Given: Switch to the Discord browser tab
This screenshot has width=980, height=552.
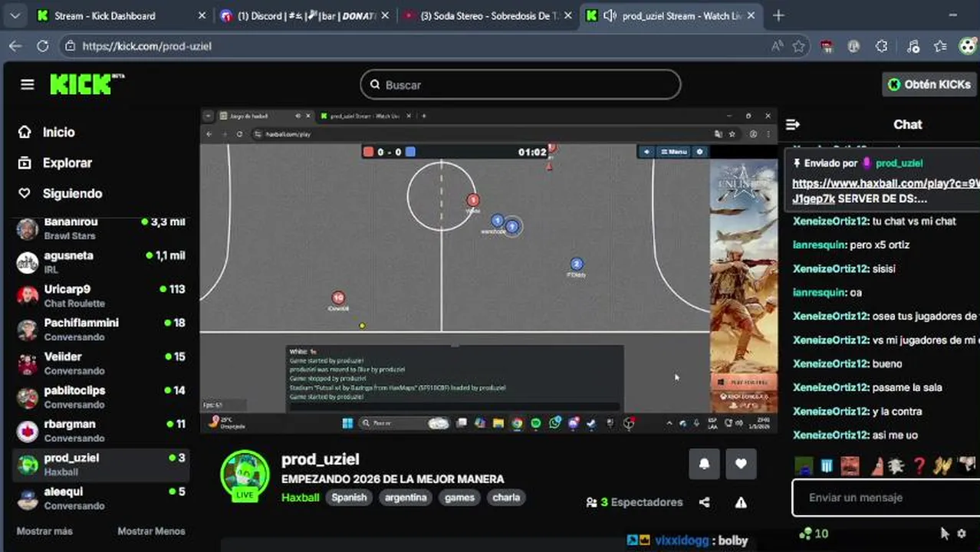Looking at the screenshot, I should pyautogui.click(x=304, y=15).
